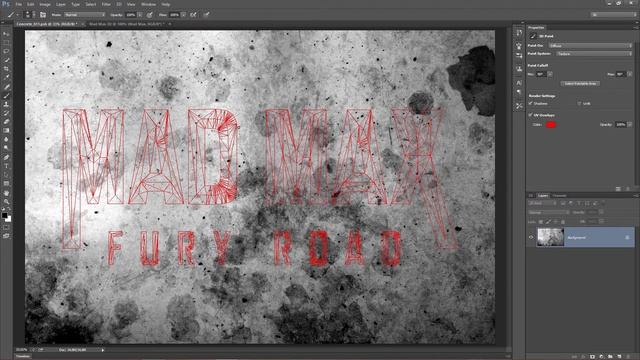Select the Healing Brush tool
The height and width of the screenshot is (360, 640).
[6, 87]
